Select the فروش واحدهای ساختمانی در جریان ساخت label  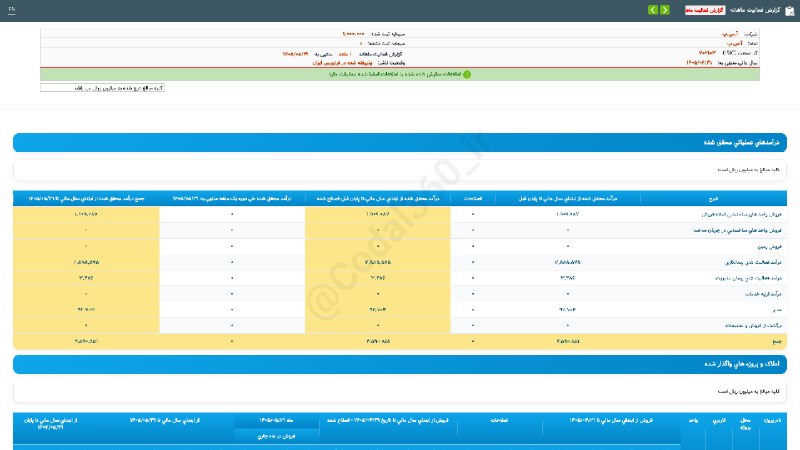click(x=737, y=231)
